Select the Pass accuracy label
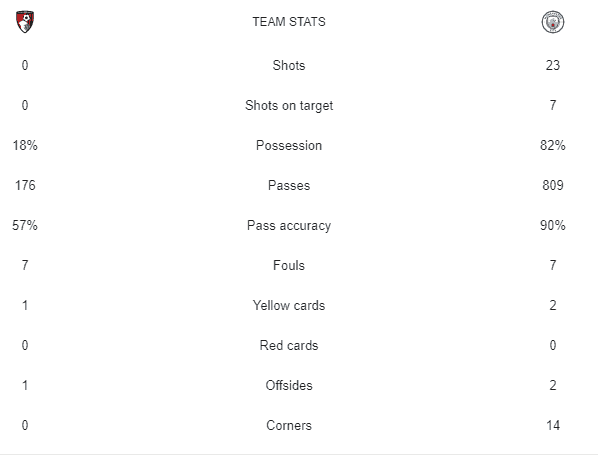The image size is (598, 457). [289, 225]
